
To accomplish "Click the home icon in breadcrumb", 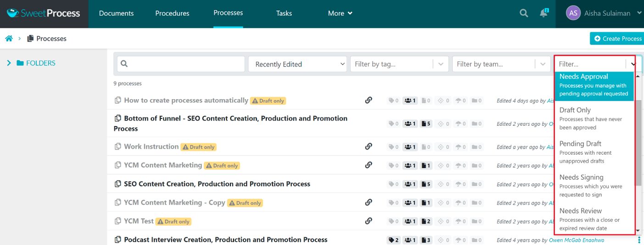I will pyautogui.click(x=9, y=39).
